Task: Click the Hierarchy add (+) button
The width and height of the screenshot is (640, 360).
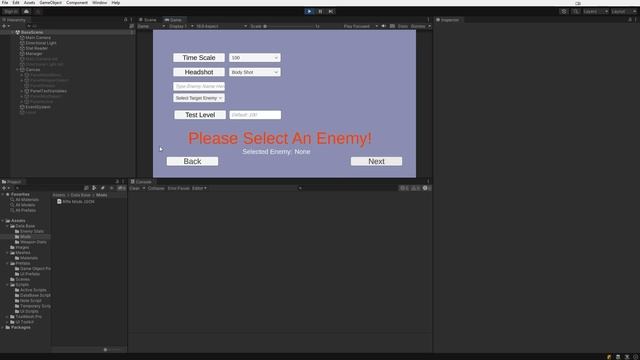Action: (x=5, y=26)
